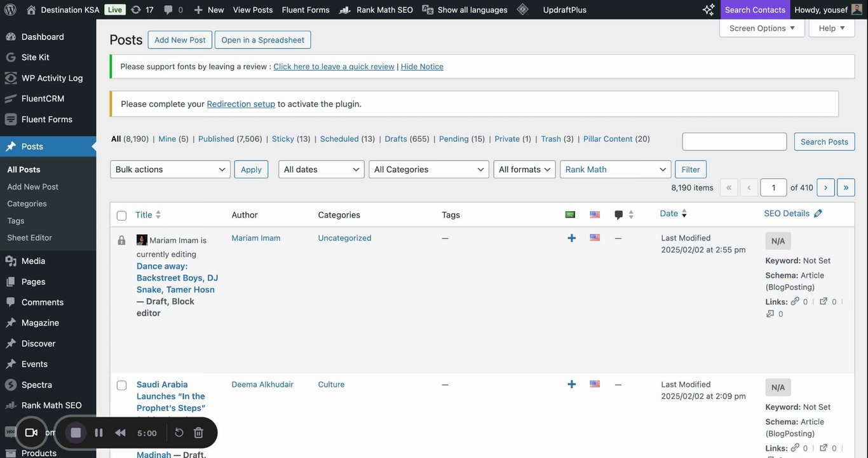Open the Rank Math filter dropdown
Screen dimensions: 868x458
tap(616, 169)
